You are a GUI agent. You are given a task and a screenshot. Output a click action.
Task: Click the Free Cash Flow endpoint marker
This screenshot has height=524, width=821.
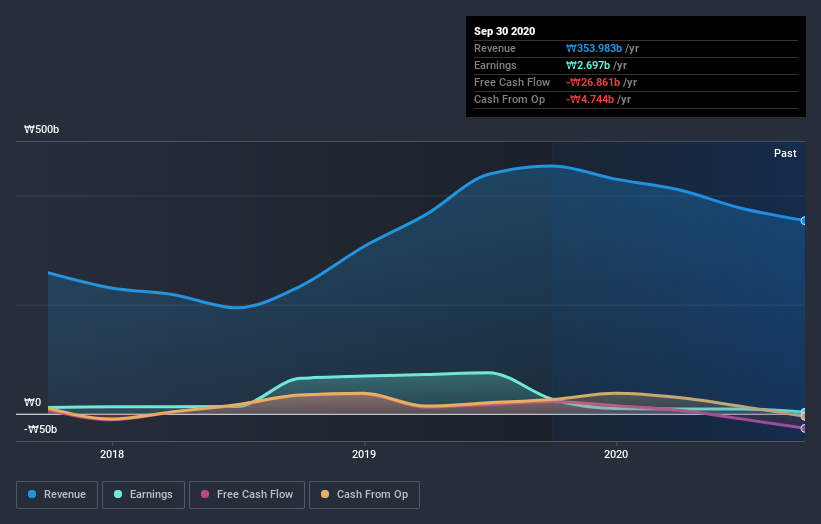point(804,428)
